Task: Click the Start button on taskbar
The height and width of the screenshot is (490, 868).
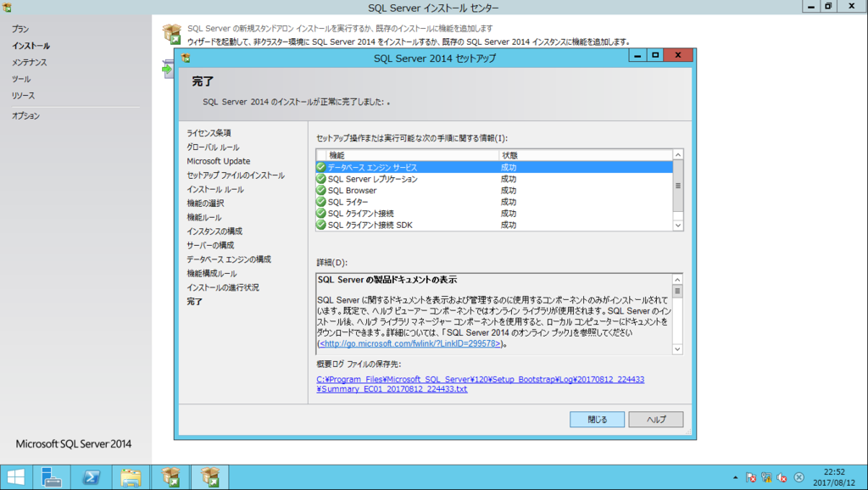Action: click(16, 477)
